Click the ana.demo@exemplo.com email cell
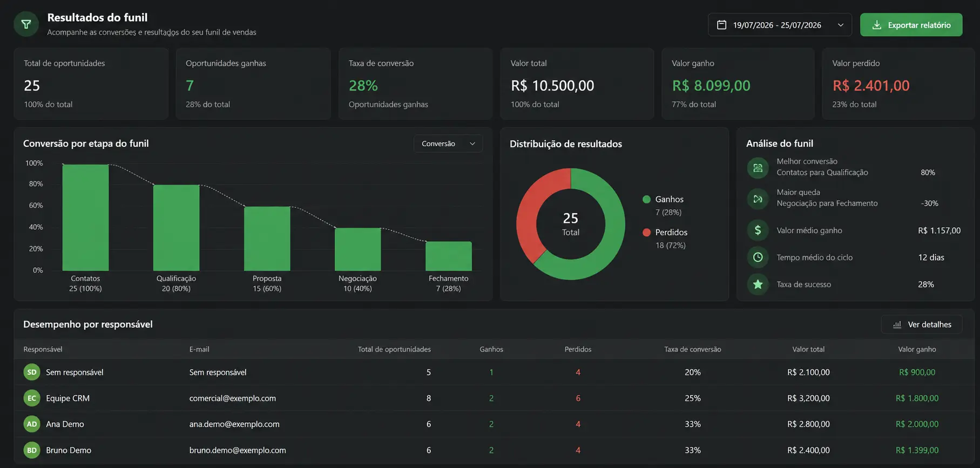This screenshot has height=468, width=980. click(234, 424)
